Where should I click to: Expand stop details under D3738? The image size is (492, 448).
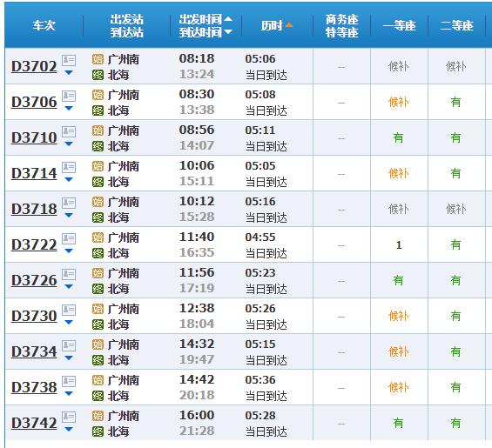pyautogui.click(x=69, y=394)
